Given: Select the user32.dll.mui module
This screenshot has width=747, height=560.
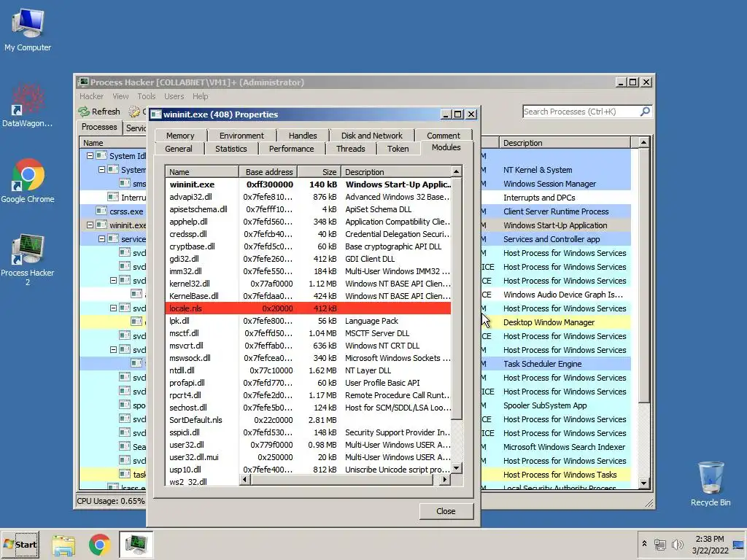Looking at the screenshot, I should (x=308, y=456).
